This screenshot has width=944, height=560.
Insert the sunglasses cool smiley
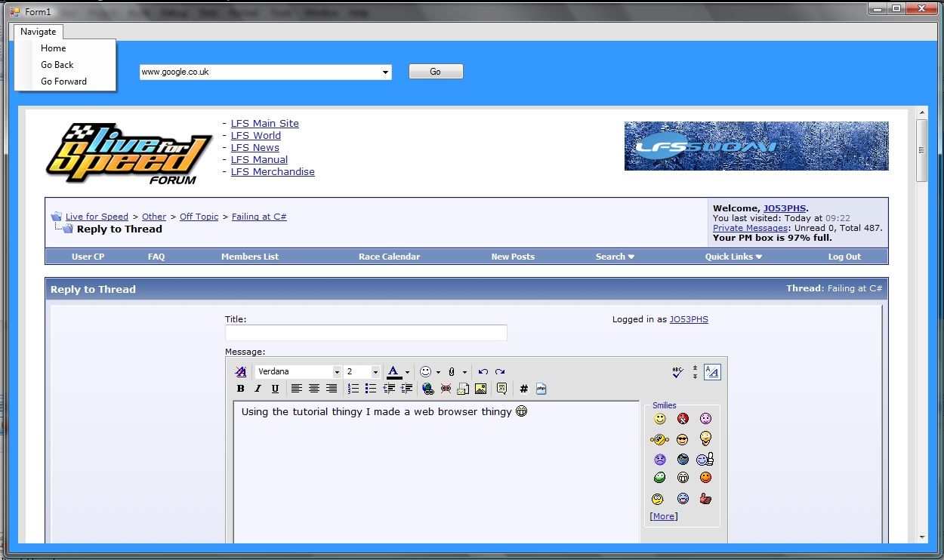pyautogui.click(x=683, y=439)
